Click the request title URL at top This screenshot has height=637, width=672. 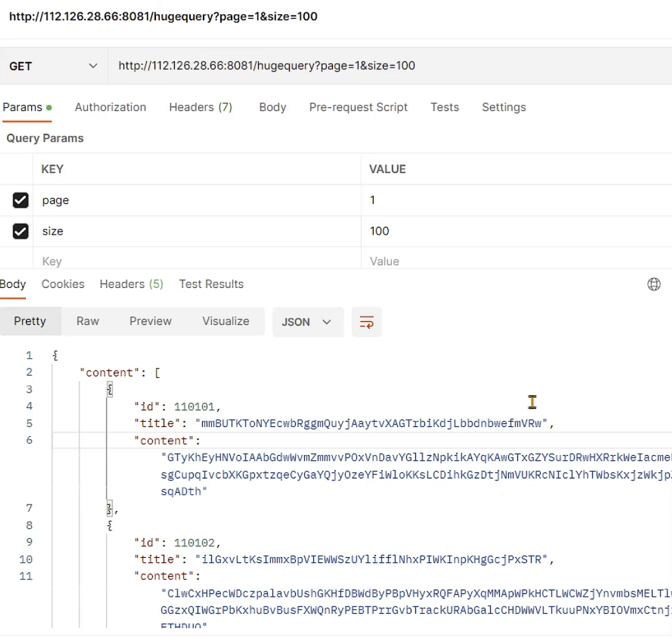point(163,16)
